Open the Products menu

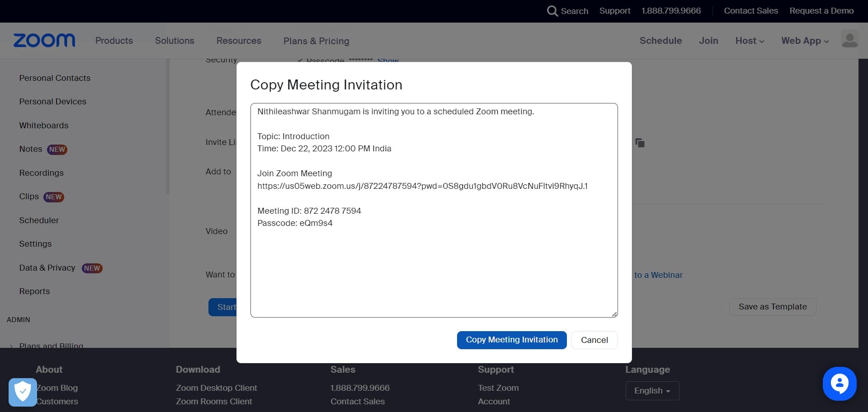pyautogui.click(x=113, y=41)
